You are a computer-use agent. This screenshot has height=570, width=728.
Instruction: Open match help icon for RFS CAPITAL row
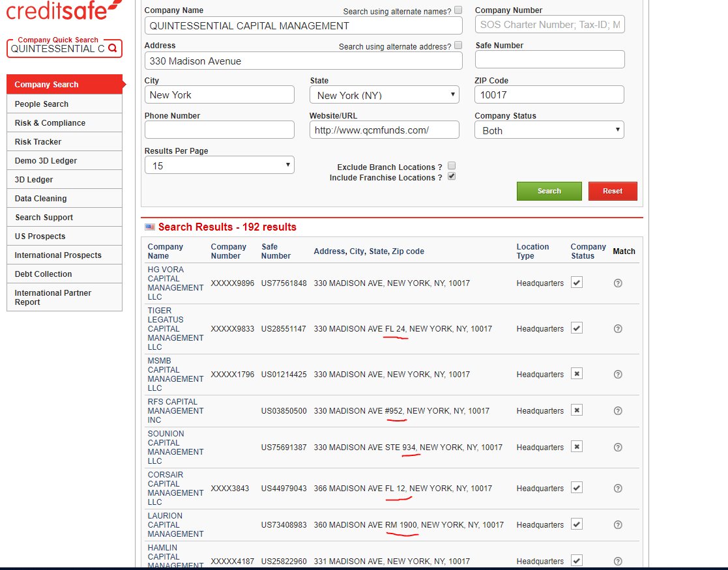[617, 411]
